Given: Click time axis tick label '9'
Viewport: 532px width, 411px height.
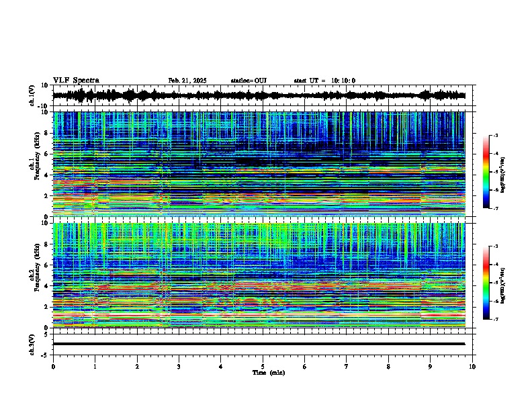Looking at the screenshot, I should 430,367.
